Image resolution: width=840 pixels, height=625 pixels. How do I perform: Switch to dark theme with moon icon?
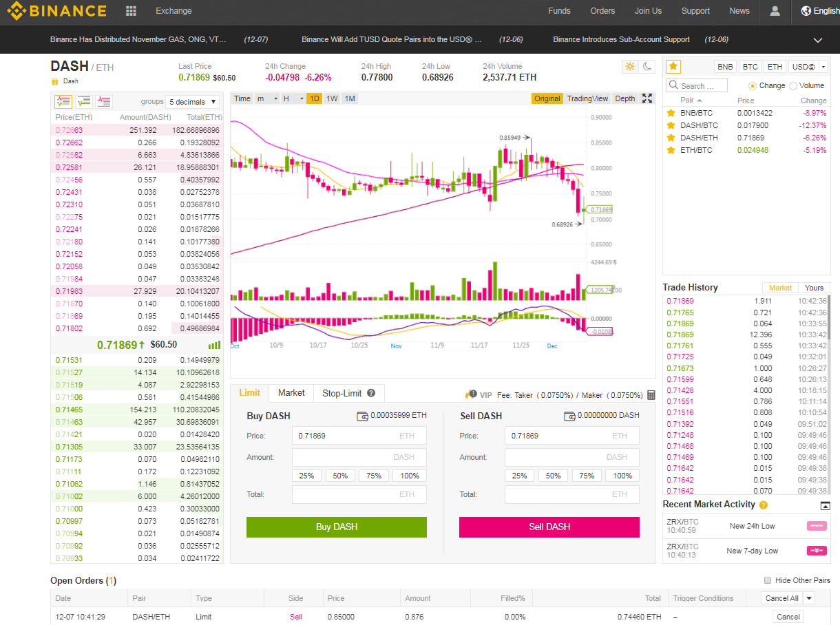(647, 67)
